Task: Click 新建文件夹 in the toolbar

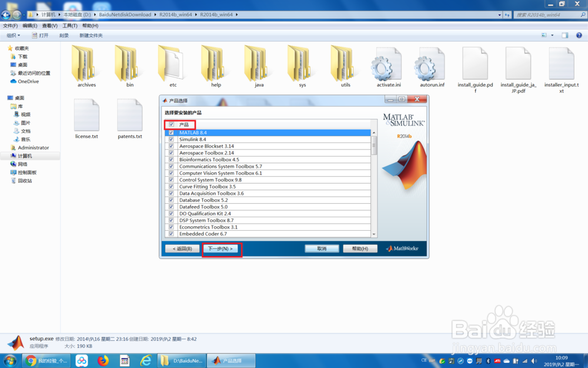Action: (91, 35)
